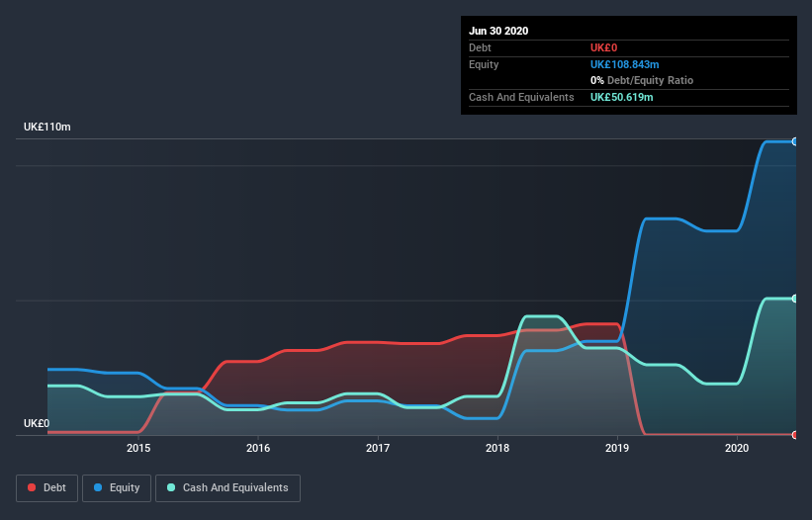Click the UK£110m y-axis label

47,127
